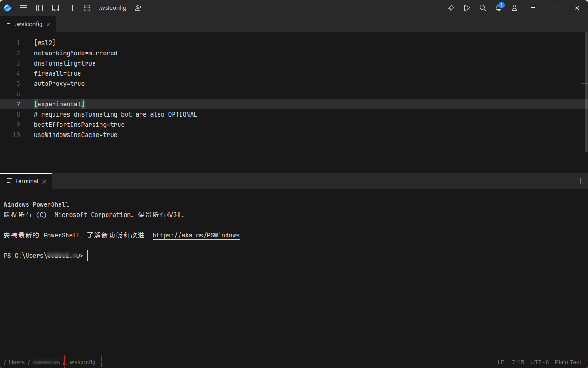Open notifications bell with badge

click(x=499, y=8)
